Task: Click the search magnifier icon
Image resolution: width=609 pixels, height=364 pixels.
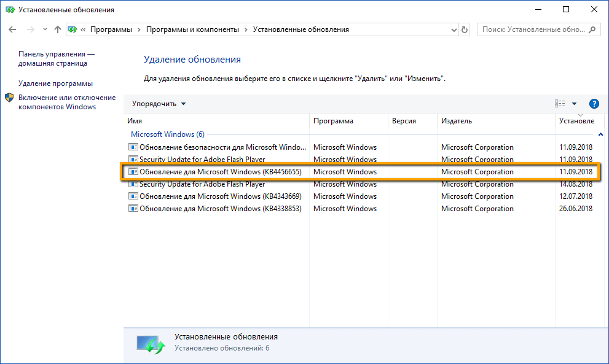Action: pos(591,29)
